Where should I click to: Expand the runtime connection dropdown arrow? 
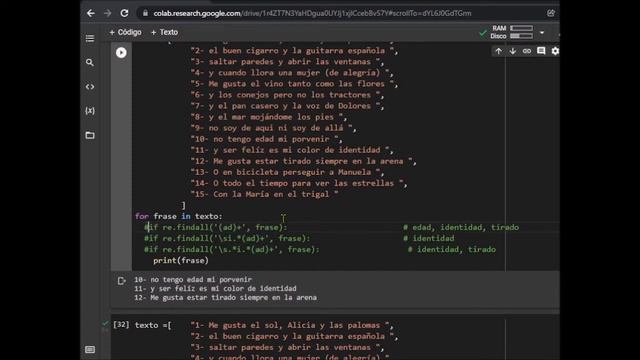click(542, 32)
